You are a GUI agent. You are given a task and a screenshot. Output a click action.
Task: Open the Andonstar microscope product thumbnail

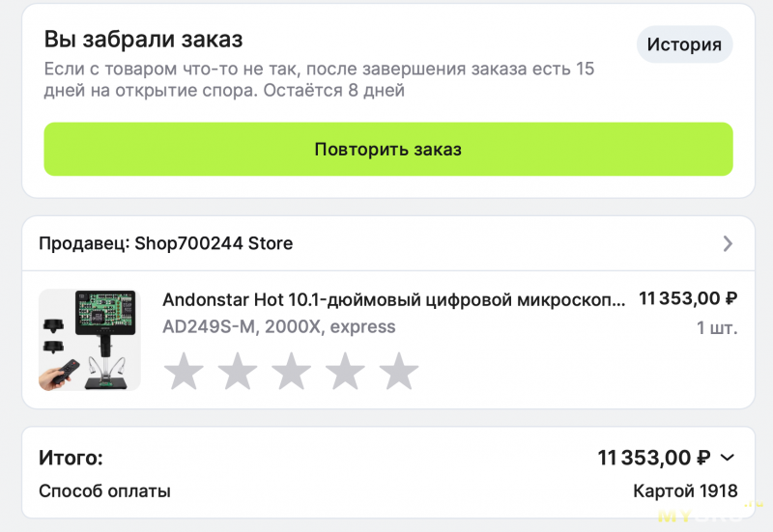pyautogui.click(x=89, y=340)
